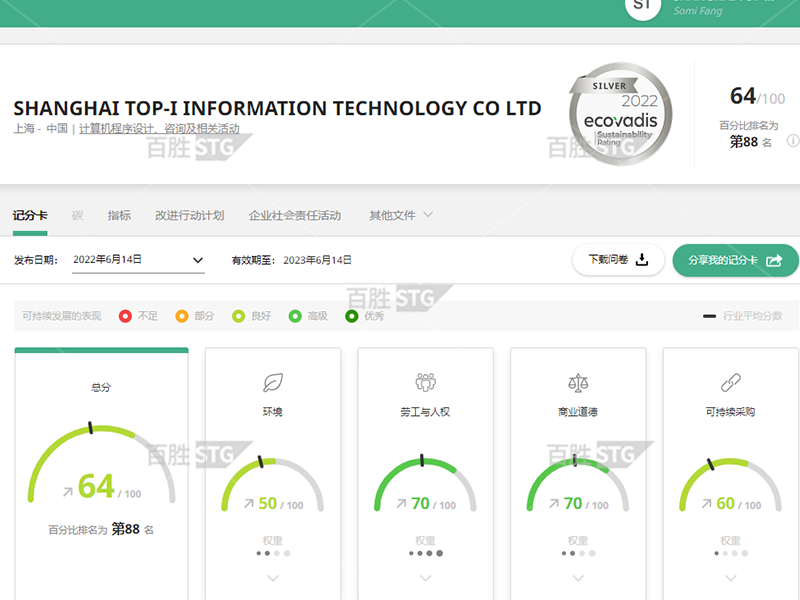
Task: Click the 劳工与人权 weight dots indicator
Action: [426, 553]
